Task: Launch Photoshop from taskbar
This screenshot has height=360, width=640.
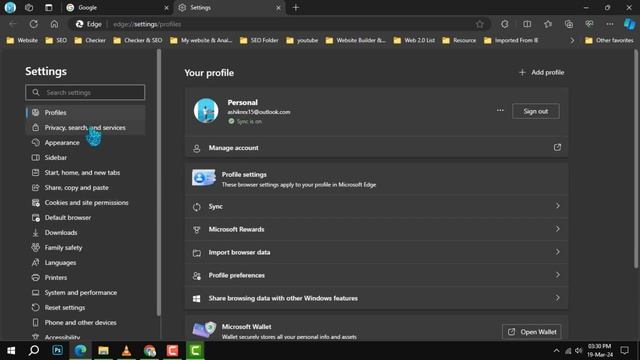Action: 58,351
